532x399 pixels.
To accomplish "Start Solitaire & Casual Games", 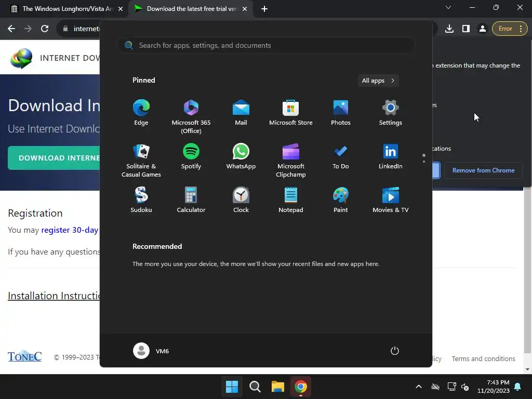I will pyautogui.click(x=141, y=161).
